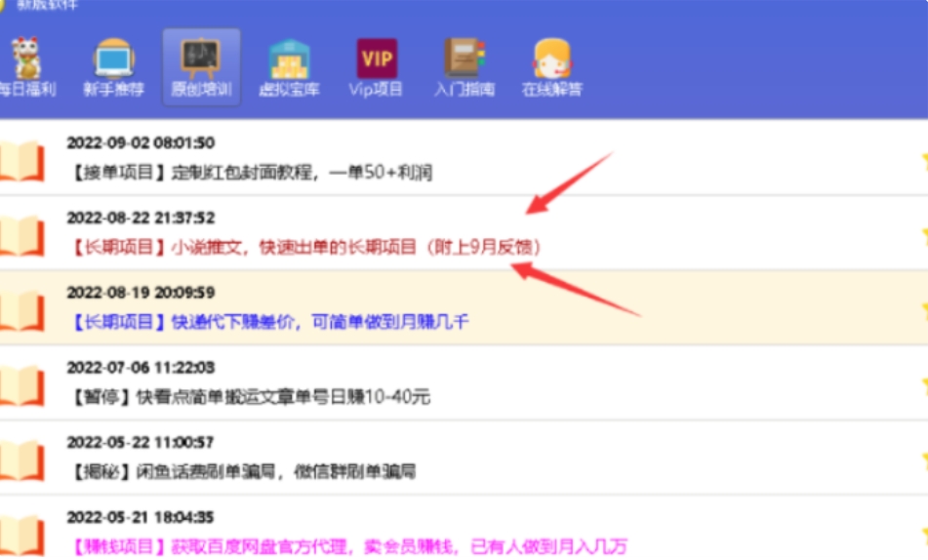Click book icon beside the 2022-05-21 entry
Image resolution: width=928 pixels, height=560 pixels.
point(21,535)
